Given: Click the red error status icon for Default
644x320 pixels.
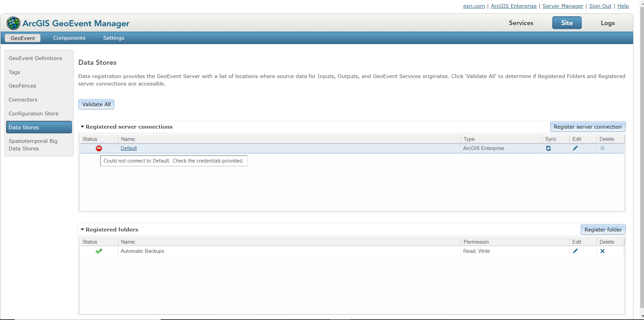Looking at the screenshot, I should coord(99,148).
